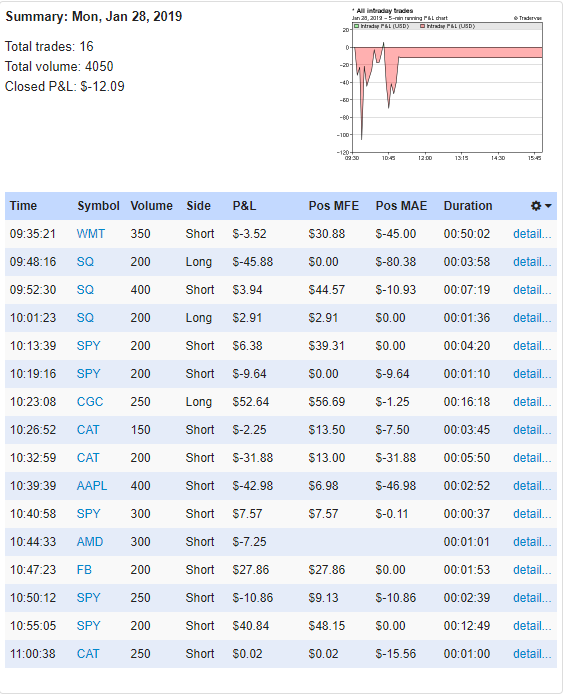View detail for 10:32:59 CAT trade

coord(532,458)
